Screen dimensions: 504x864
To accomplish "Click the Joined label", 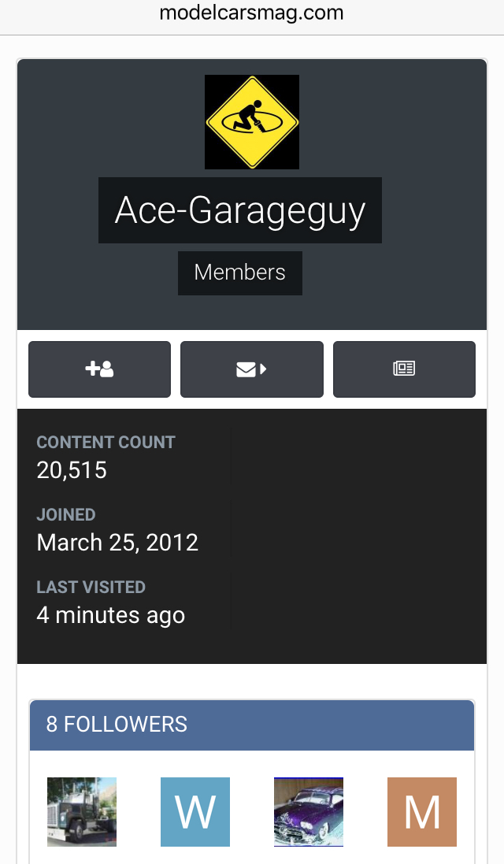I will [66, 514].
